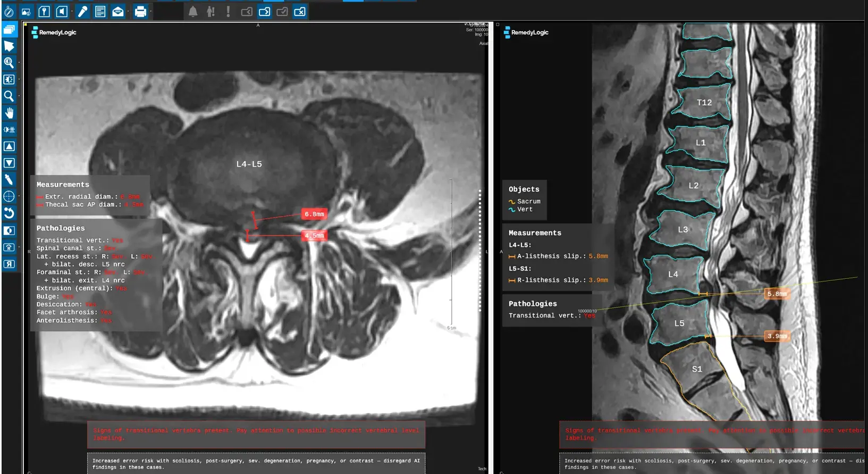This screenshot has height=474, width=868.
Task: Click the printer icon
Action: coord(140,12)
